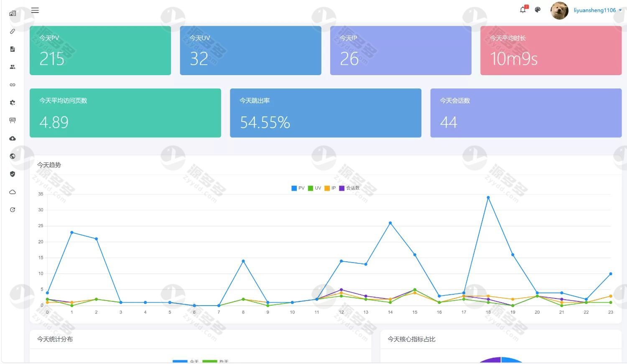Click the user avatar picture
The height and width of the screenshot is (364, 627).
pos(559,10)
